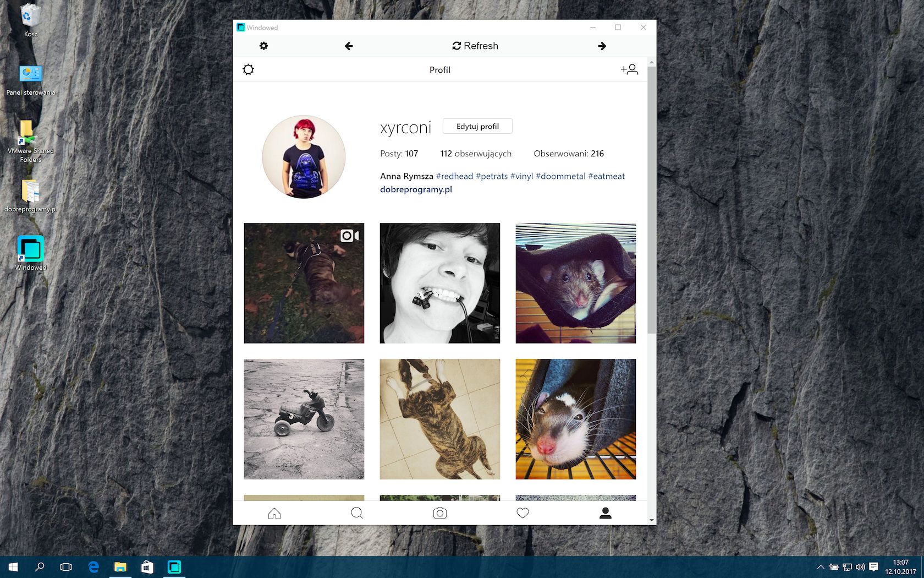924x578 pixels.
Task: Maximize the Windowed window
Action: click(x=618, y=27)
